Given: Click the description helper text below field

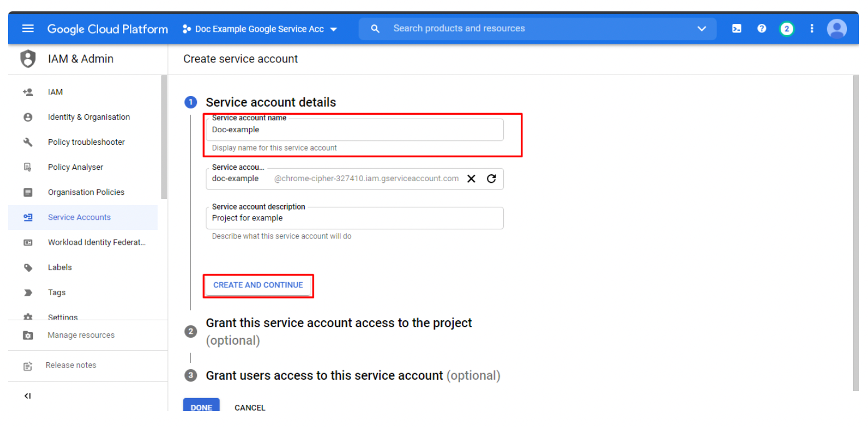Looking at the screenshot, I should pos(282,236).
